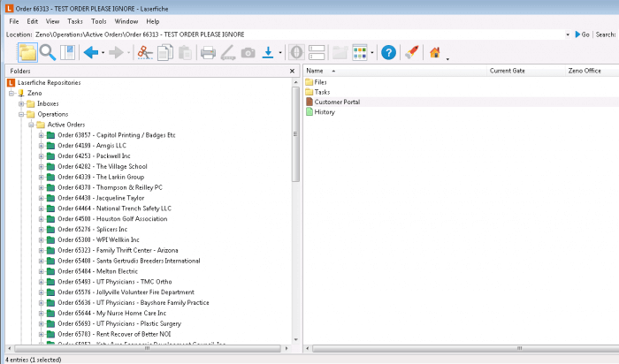
Task: Open the view style dropdown arrow
Action: point(372,53)
